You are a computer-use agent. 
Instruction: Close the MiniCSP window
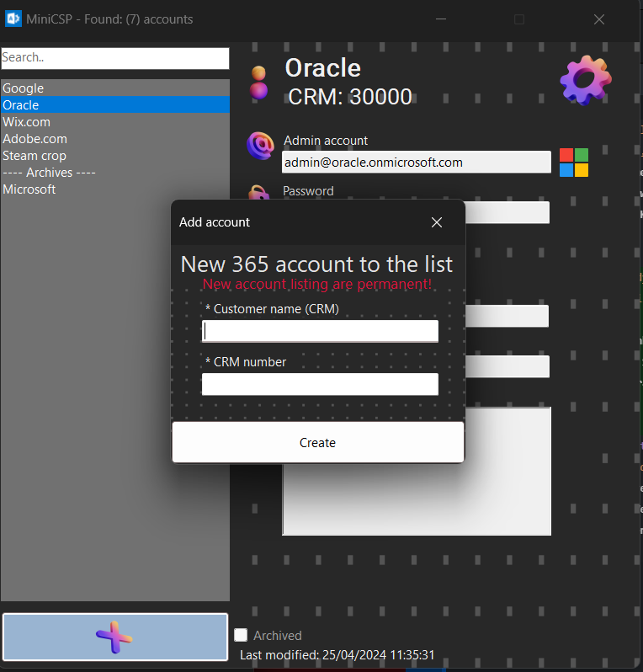click(599, 19)
